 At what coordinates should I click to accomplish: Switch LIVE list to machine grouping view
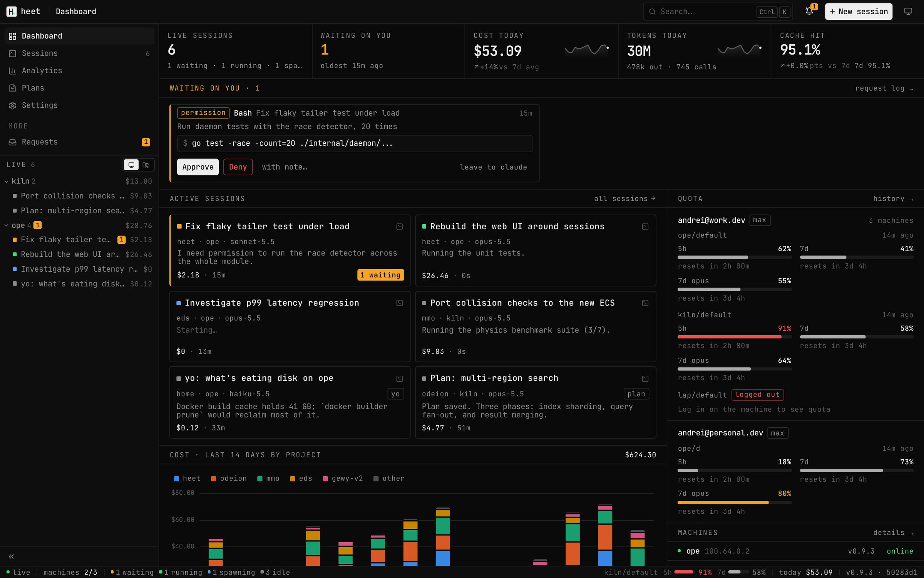(x=131, y=165)
